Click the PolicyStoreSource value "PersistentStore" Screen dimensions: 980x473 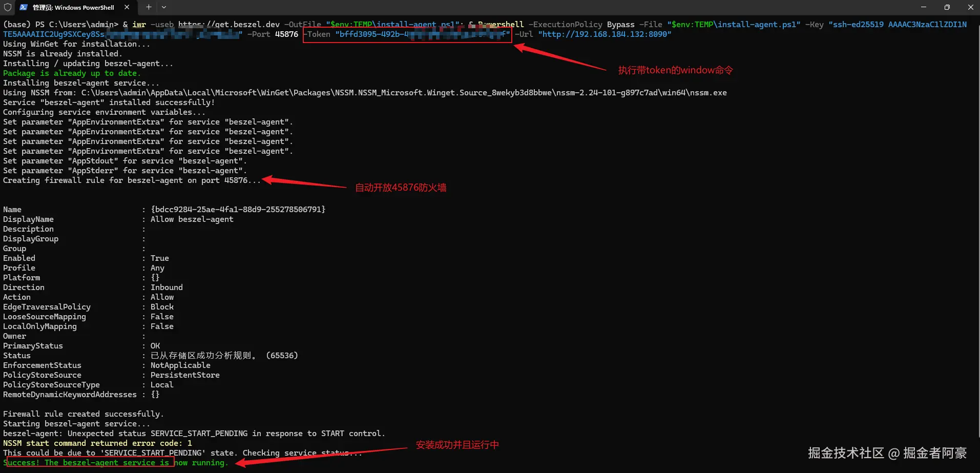pyautogui.click(x=185, y=375)
